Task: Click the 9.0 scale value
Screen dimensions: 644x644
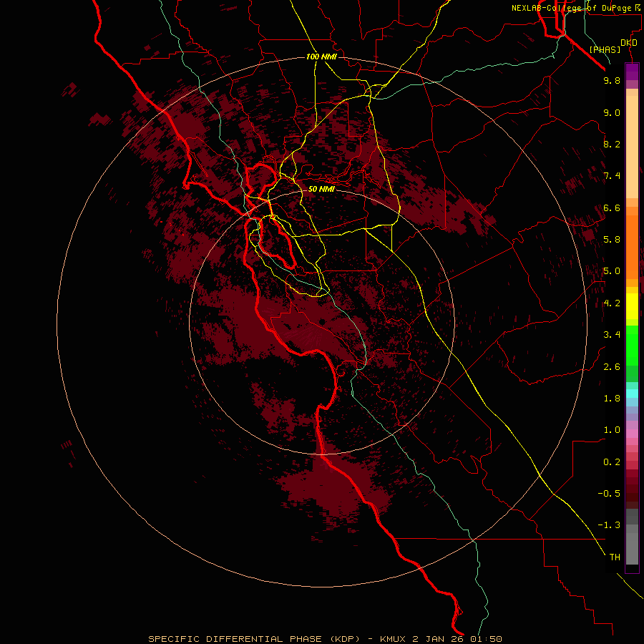Action: click(x=612, y=112)
